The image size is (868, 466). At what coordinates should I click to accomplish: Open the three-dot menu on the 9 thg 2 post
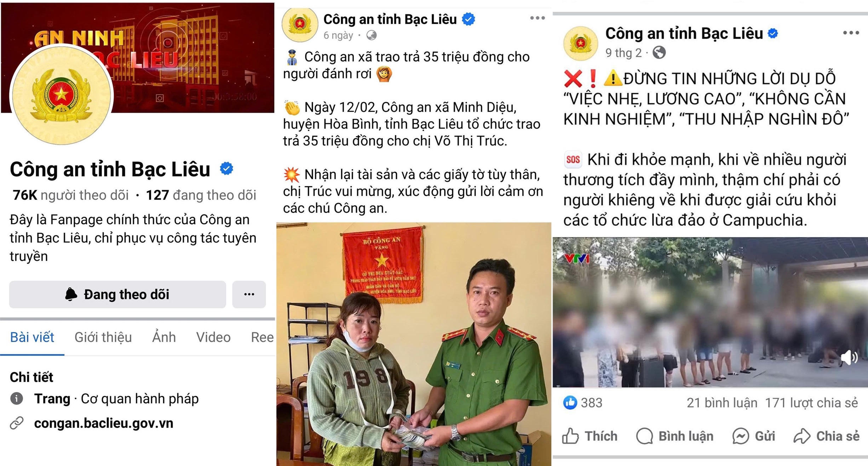[851, 33]
